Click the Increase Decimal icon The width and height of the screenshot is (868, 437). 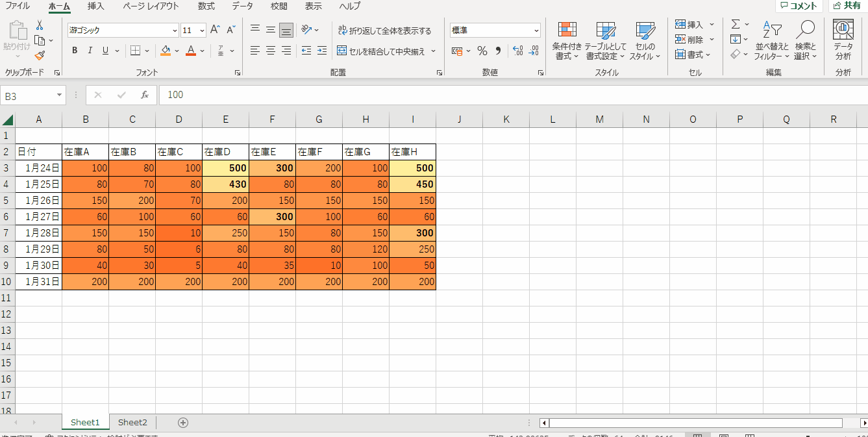[x=517, y=51]
